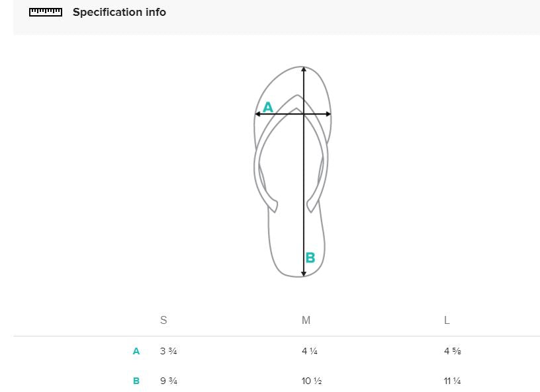Click the ruler icon beside Specification info
This screenshot has height=392, width=540.
pos(46,13)
